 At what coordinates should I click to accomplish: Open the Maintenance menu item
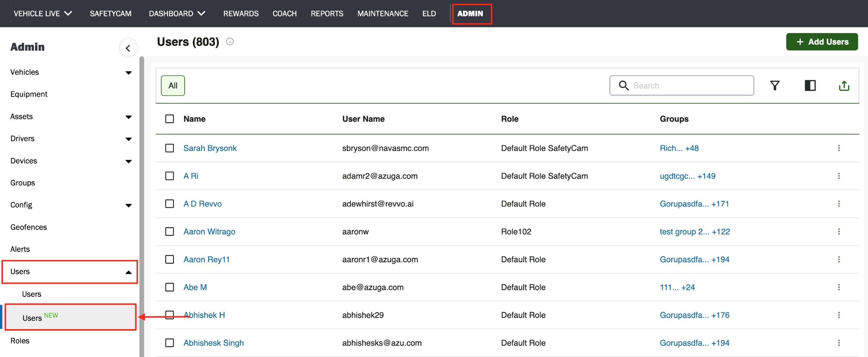[x=383, y=14]
